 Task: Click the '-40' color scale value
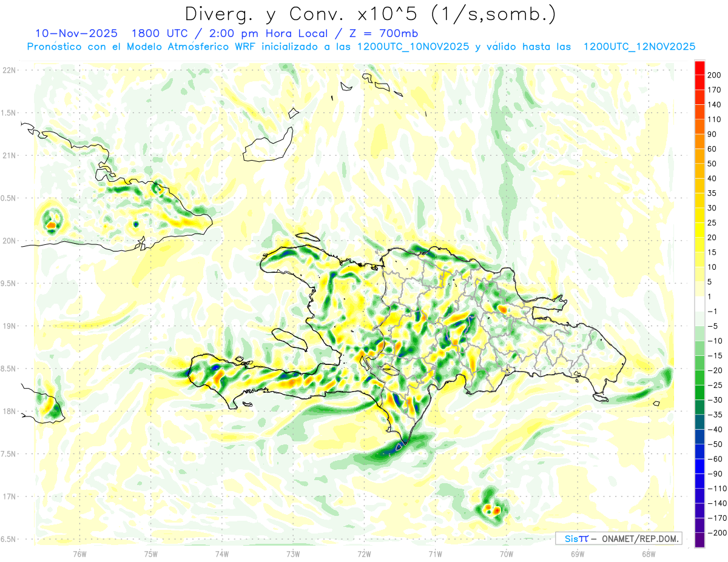coord(716,430)
